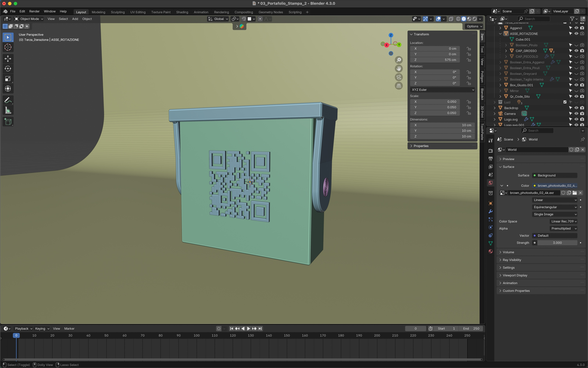The image size is (588, 368).
Task: Switch to the Shading workspace tab
Action: pyautogui.click(x=182, y=12)
